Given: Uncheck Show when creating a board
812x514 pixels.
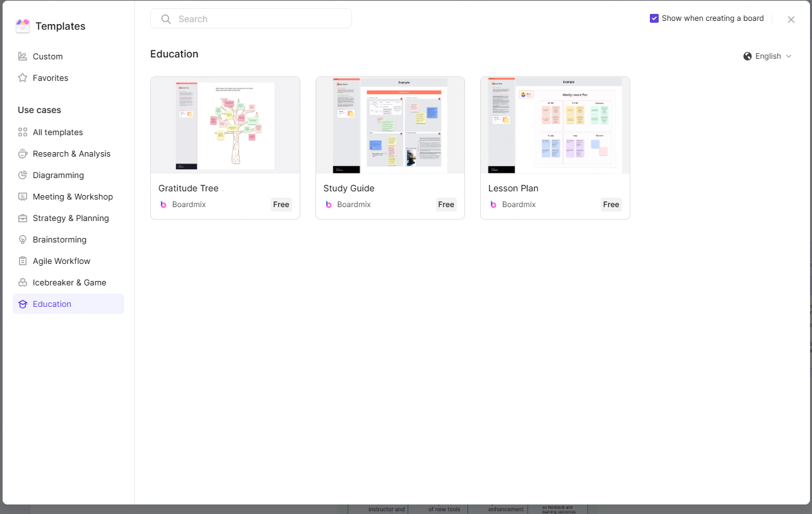Looking at the screenshot, I should [x=654, y=18].
